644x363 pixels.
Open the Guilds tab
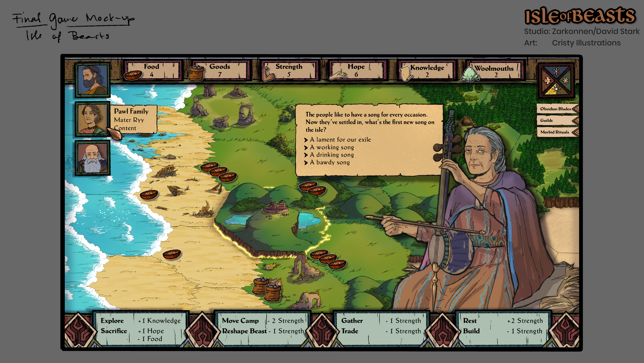(x=557, y=120)
